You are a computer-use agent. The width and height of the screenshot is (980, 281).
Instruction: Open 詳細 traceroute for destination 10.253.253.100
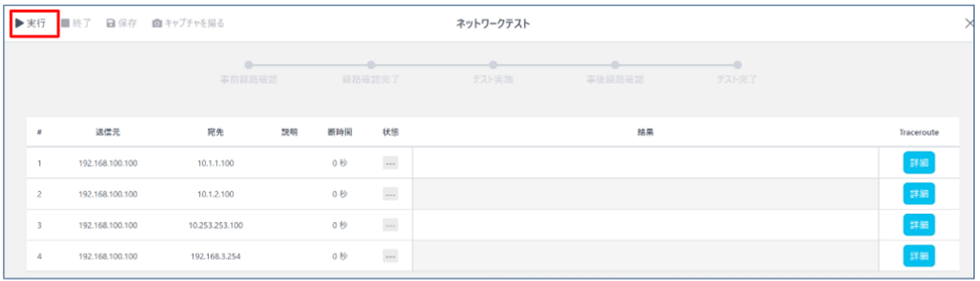point(919,225)
